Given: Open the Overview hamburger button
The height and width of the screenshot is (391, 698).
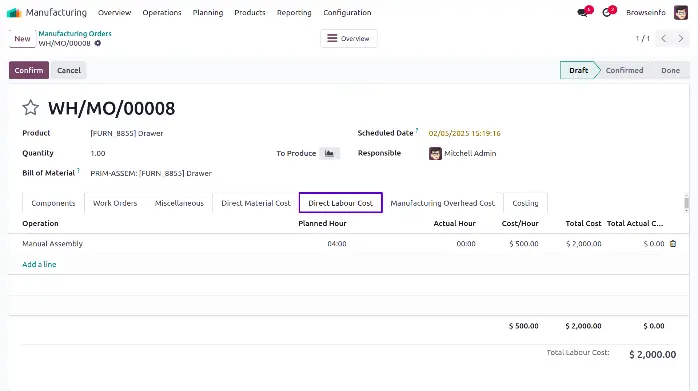Looking at the screenshot, I should [349, 38].
